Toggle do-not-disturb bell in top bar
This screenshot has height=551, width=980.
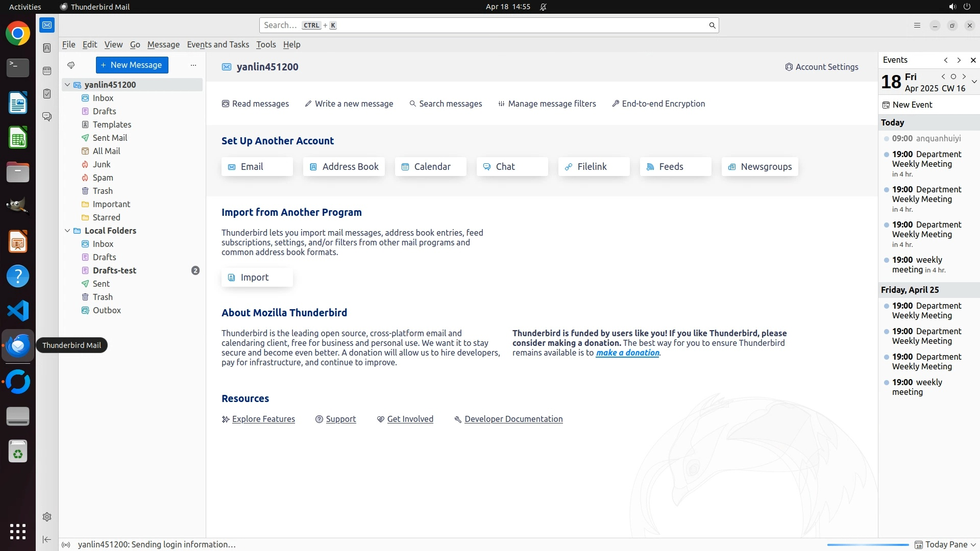[543, 7]
